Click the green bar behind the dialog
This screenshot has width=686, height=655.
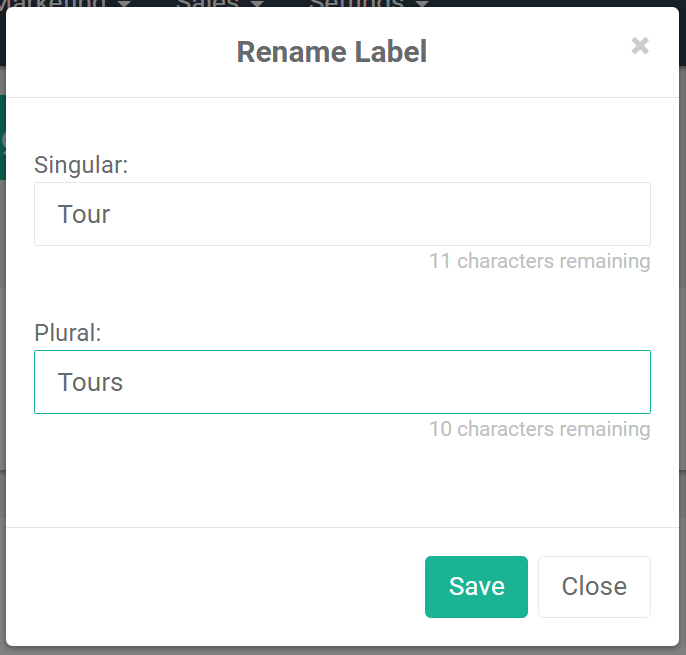(3, 138)
